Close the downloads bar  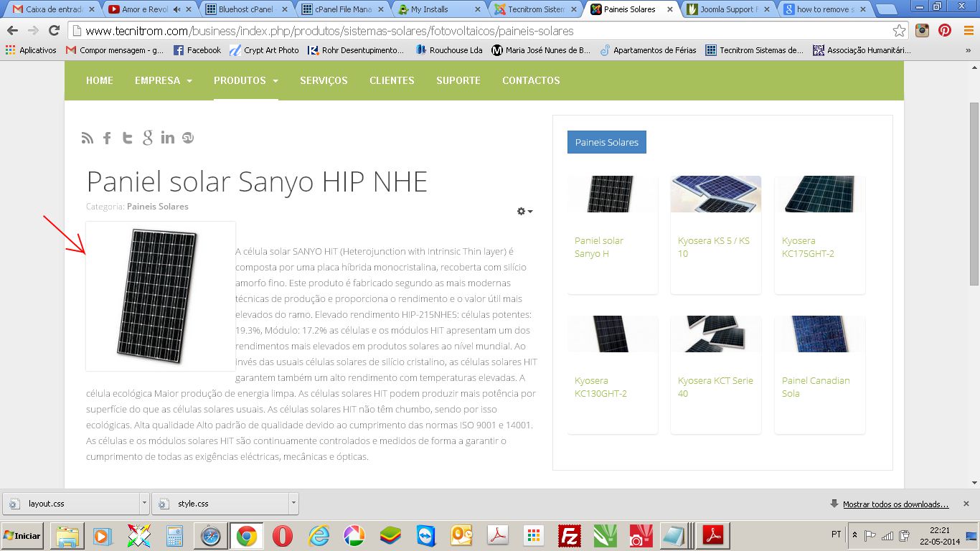966,504
